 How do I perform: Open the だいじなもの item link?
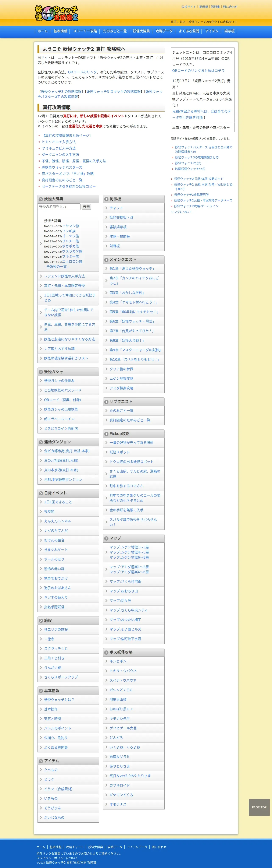click(54, 818)
